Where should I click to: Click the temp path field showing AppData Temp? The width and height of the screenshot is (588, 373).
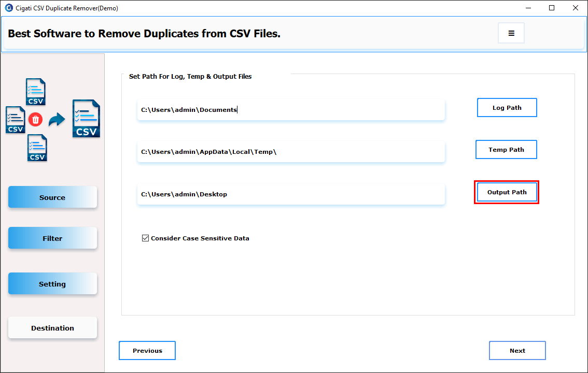pyautogui.click(x=291, y=152)
